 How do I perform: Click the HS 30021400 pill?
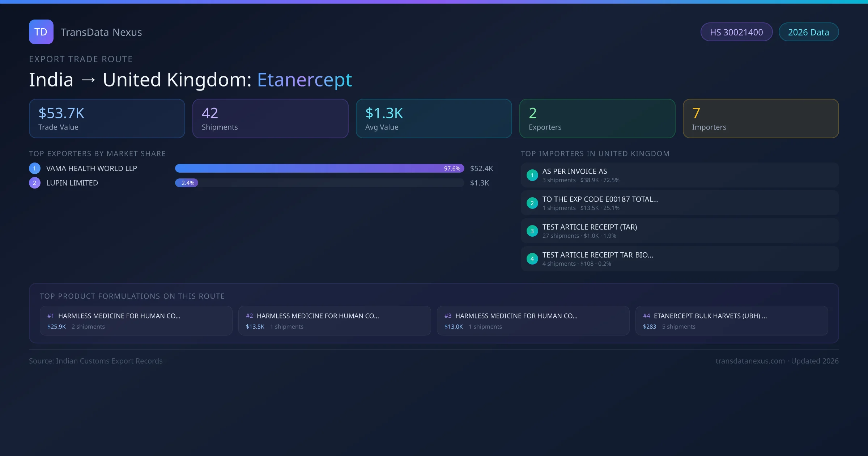click(736, 32)
